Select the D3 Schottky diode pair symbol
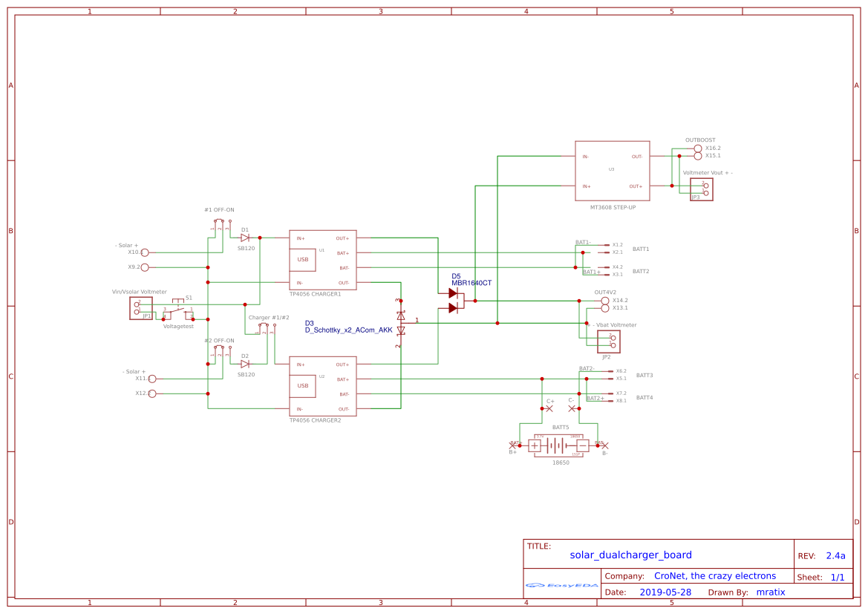The height and width of the screenshot is (614, 868). 399,323
